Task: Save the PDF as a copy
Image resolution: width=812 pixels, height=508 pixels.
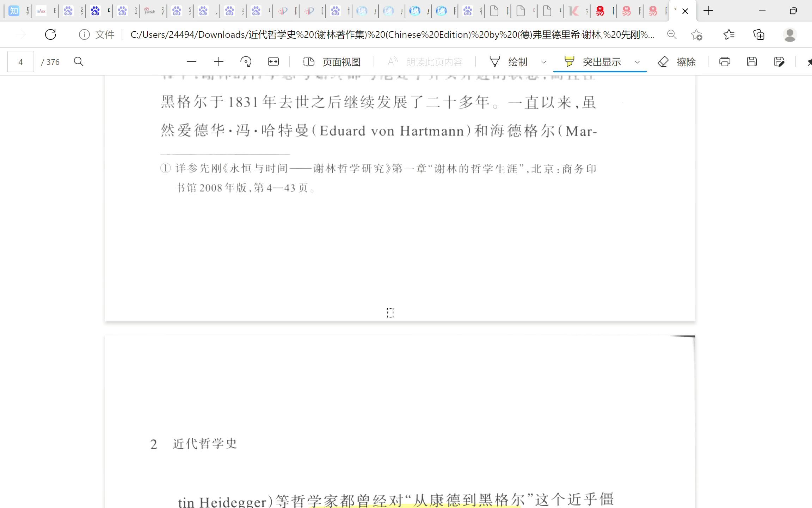Action: (779, 62)
